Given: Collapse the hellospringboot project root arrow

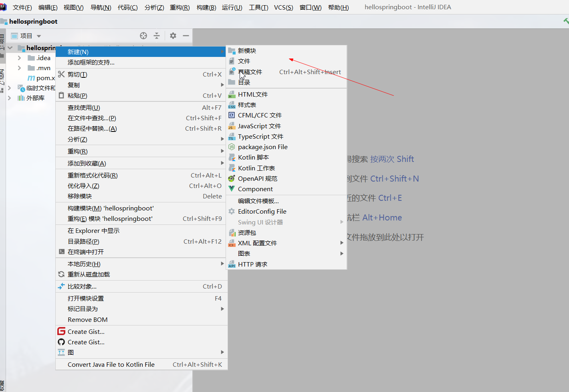Looking at the screenshot, I should tap(10, 48).
